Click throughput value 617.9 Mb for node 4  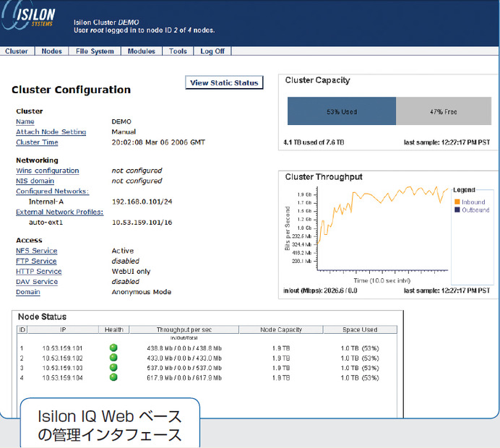pyautogui.click(x=184, y=378)
